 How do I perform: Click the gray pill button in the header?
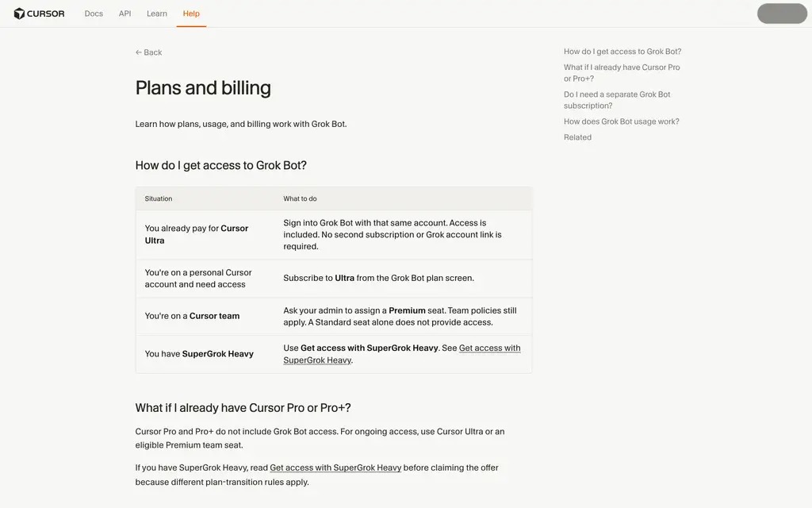782,13
